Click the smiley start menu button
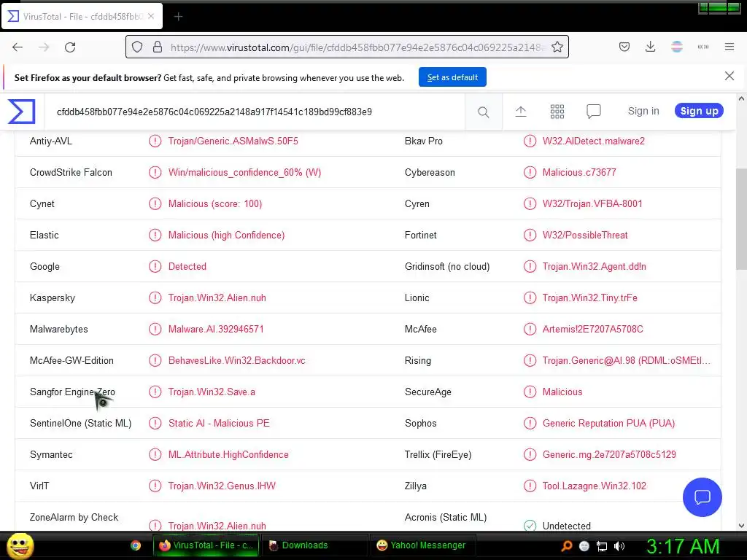The height and width of the screenshot is (560, 747). [x=20, y=546]
